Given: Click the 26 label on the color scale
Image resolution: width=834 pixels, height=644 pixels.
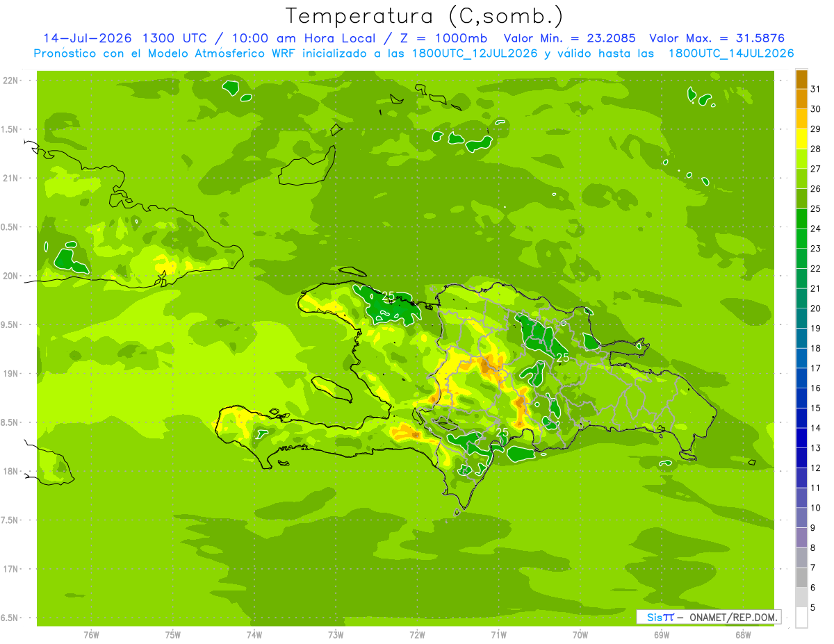Looking at the screenshot, I should pos(816,189).
